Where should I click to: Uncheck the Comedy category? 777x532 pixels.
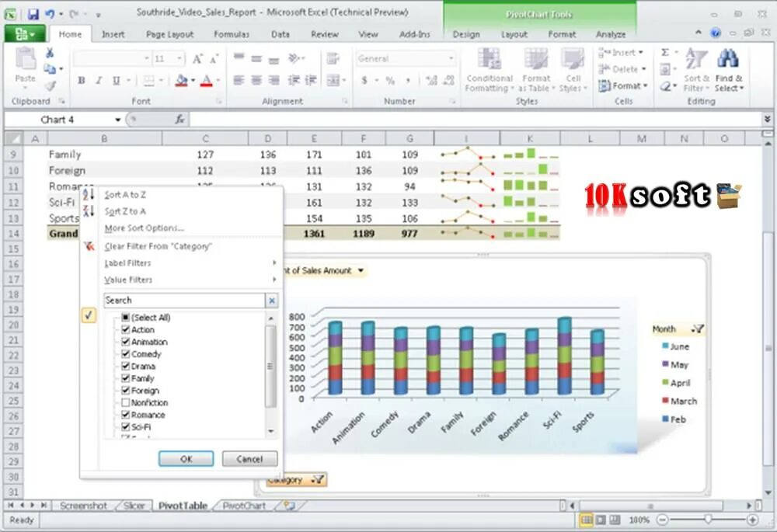(125, 353)
